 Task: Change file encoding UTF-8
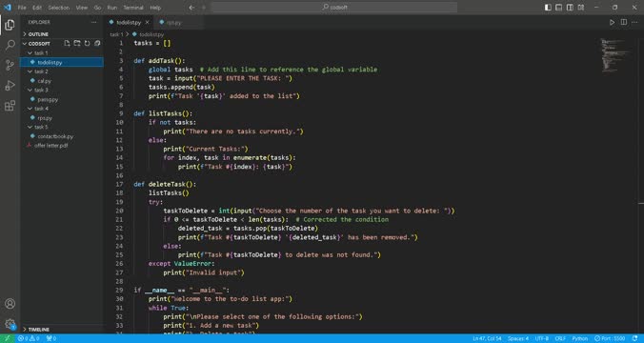point(542,338)
